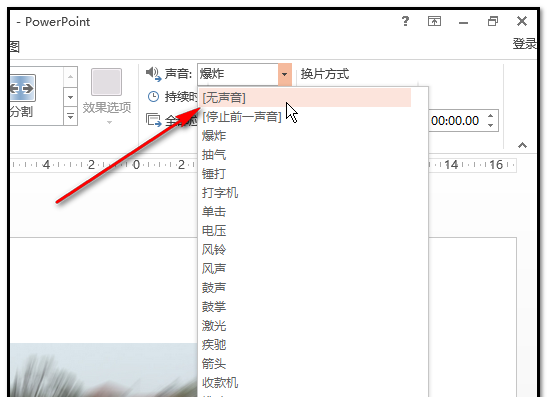Screen dimensions: 547x397
Task: Choose 箭头 sound option
Action: coord(305,364)
